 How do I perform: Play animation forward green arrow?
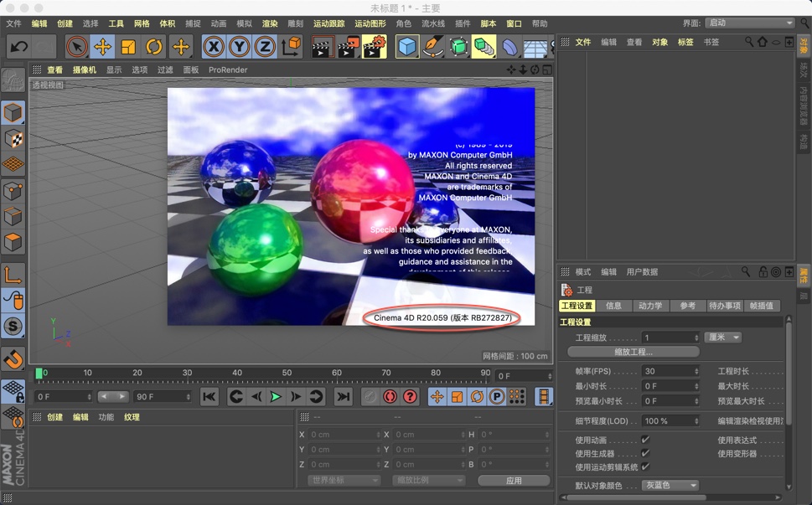276,397
